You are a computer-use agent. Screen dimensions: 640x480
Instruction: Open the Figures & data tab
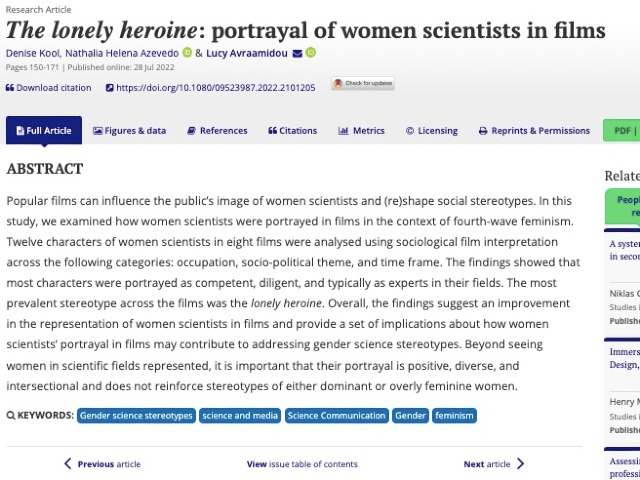tap(129, 131)
